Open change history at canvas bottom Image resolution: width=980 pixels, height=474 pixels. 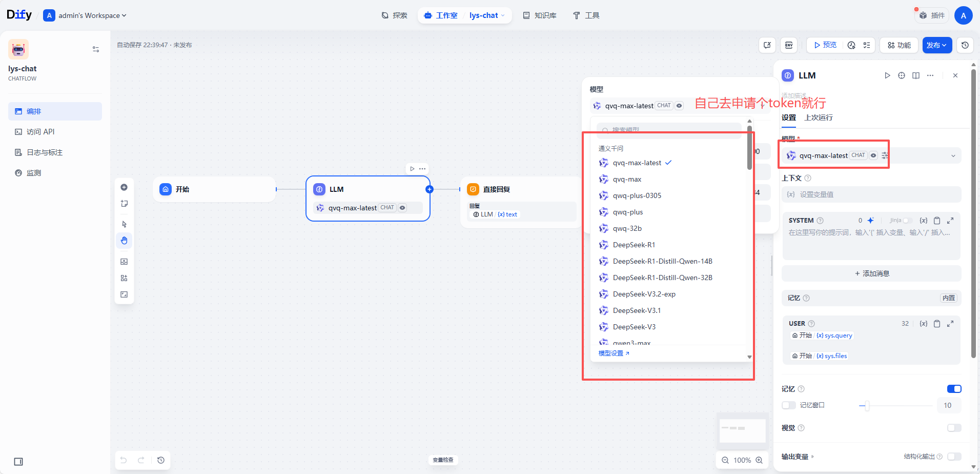point(161,460)
